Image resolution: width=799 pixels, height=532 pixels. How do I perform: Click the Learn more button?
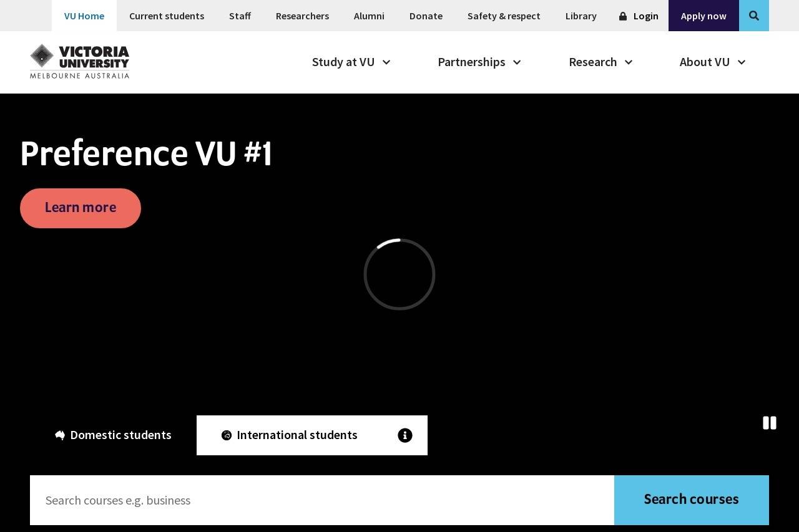(81, 208)
